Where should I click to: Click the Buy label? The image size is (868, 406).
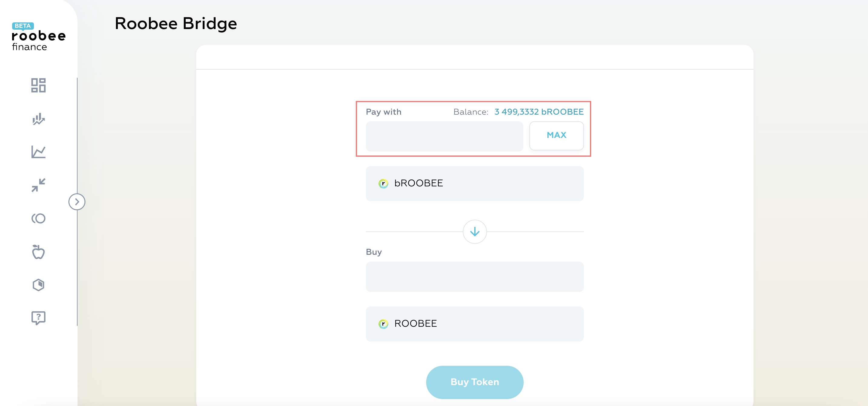pyautogui.click(x=374, y=252)
